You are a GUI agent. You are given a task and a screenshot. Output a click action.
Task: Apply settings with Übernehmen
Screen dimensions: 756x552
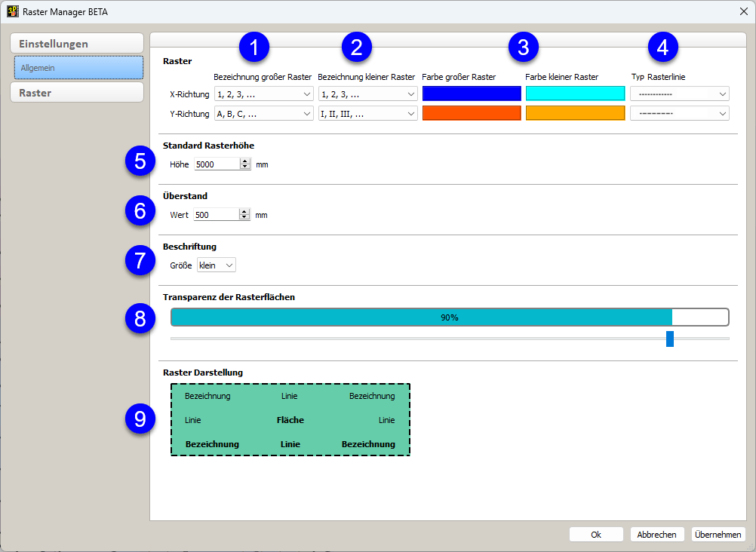(x=718, y=534)
